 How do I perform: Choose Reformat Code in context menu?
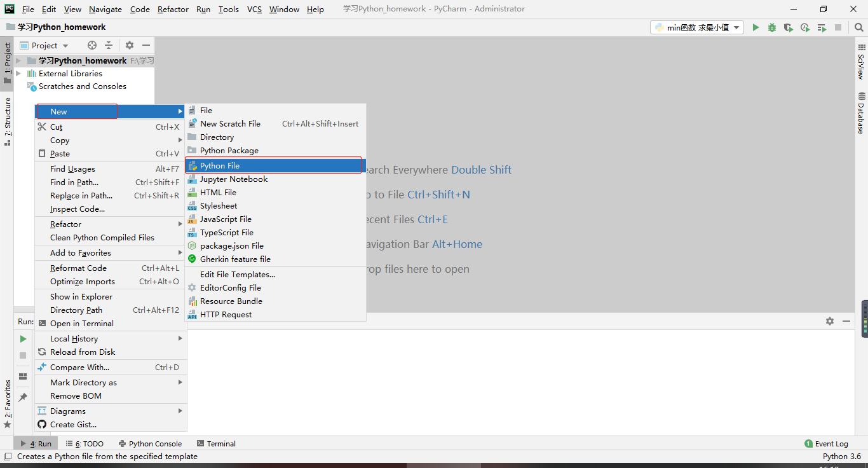click(x=111, y=268)
